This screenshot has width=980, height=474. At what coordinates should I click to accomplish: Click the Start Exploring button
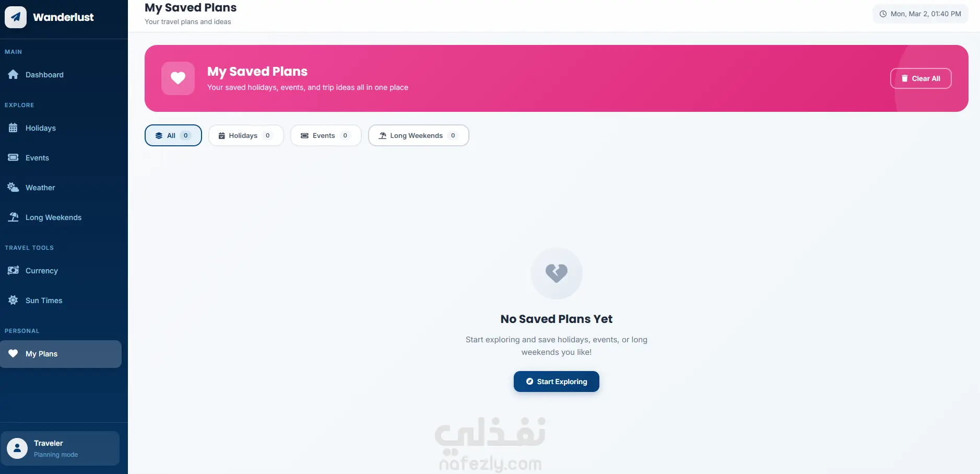pos(557,381)
